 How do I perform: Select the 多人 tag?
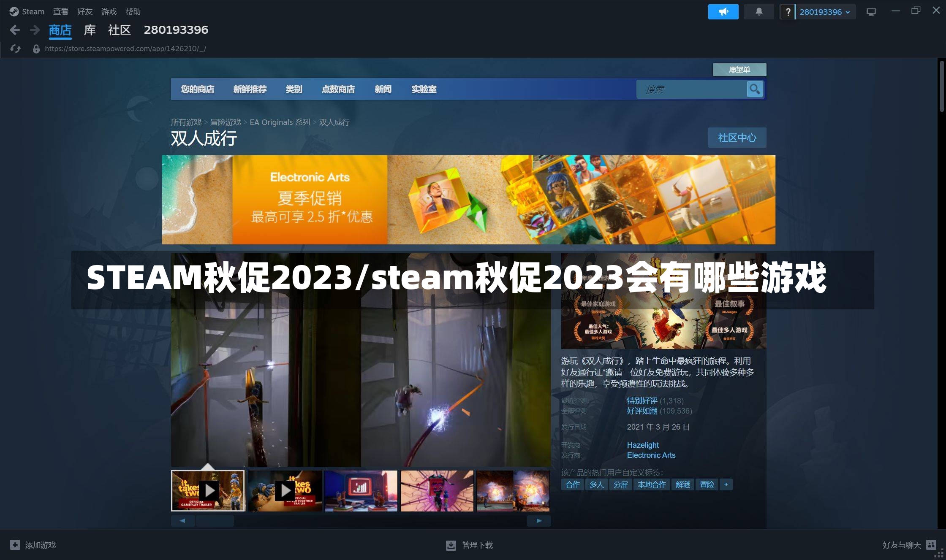pos(596,484)
